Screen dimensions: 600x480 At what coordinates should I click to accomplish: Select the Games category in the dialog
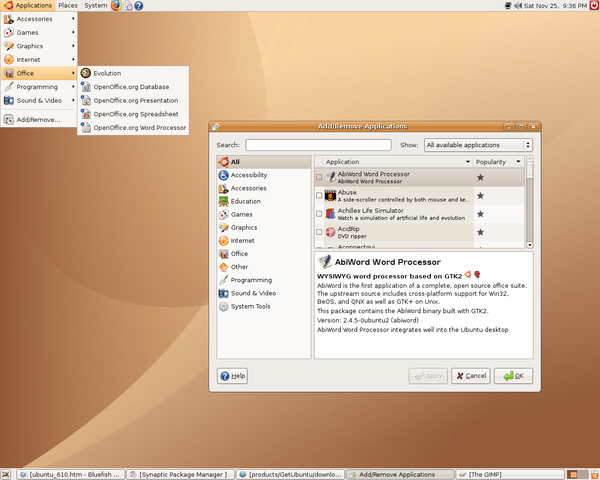pos(264,214)
